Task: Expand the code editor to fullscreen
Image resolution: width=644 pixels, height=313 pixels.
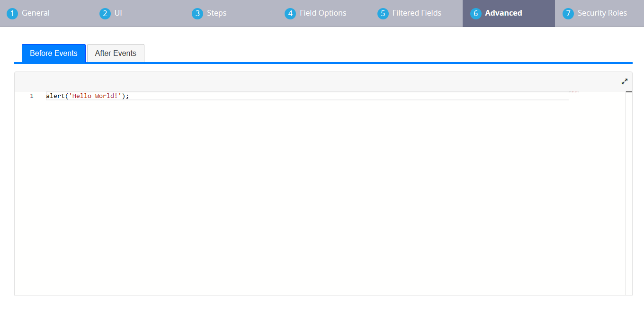Action: (x=624, y=81)
